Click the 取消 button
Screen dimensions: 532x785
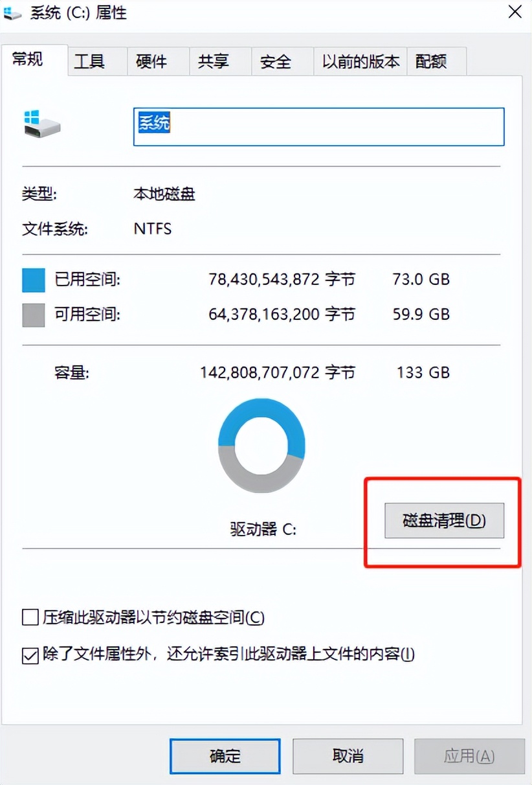(x=348, y=755)
